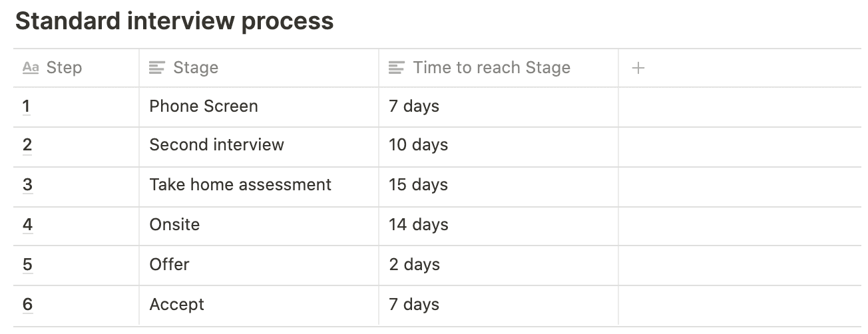Open the row for step 6
Screen dimensions: 868x334
coord(27,305)
